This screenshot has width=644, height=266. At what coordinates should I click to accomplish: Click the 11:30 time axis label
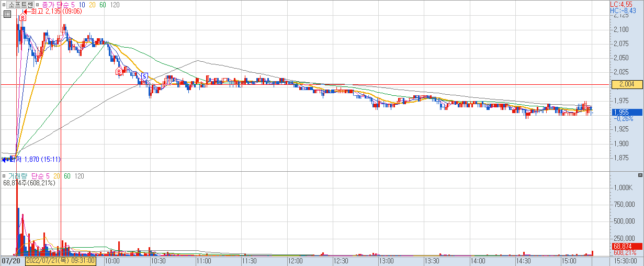(249, 260)
